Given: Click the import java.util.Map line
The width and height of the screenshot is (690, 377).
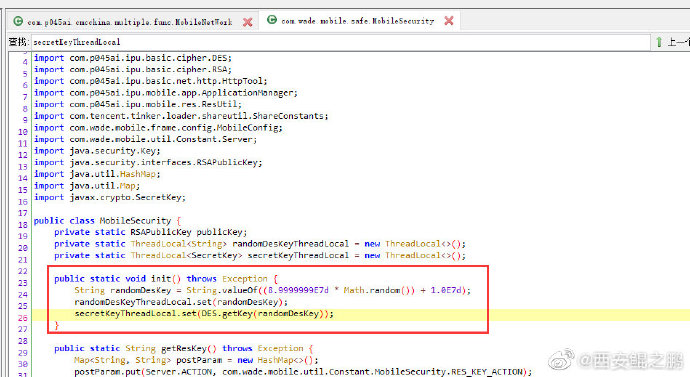Looking at the screenshot, I should coord(87,186).
